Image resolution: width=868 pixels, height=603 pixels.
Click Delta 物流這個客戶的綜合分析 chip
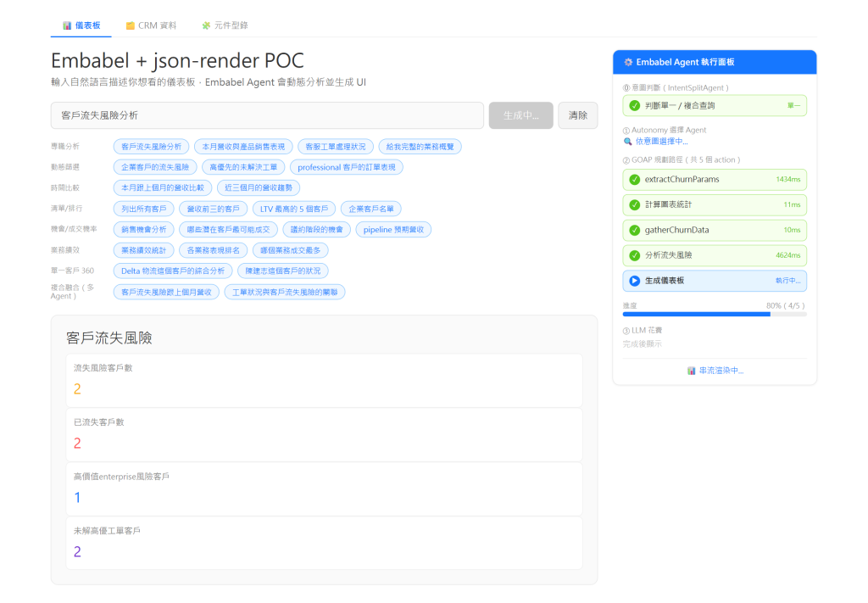[173, 271]
